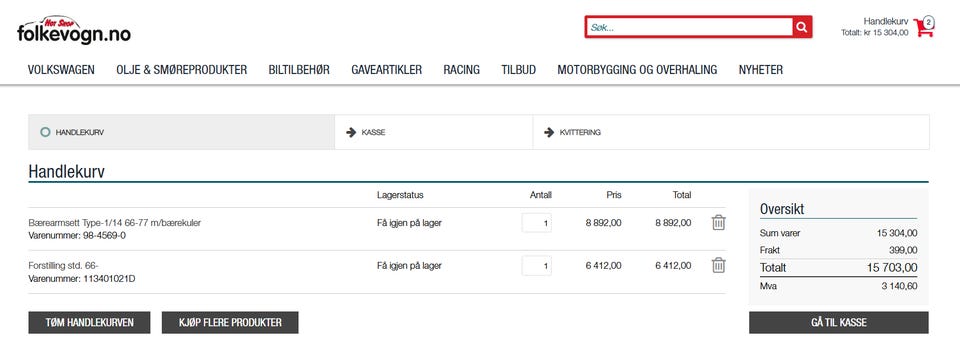The height and width of the screenshot is (361, 960).
Task: Click Varenummer: 98-4569-0 text
Action: pyautogui.click(x=77, y=236)
